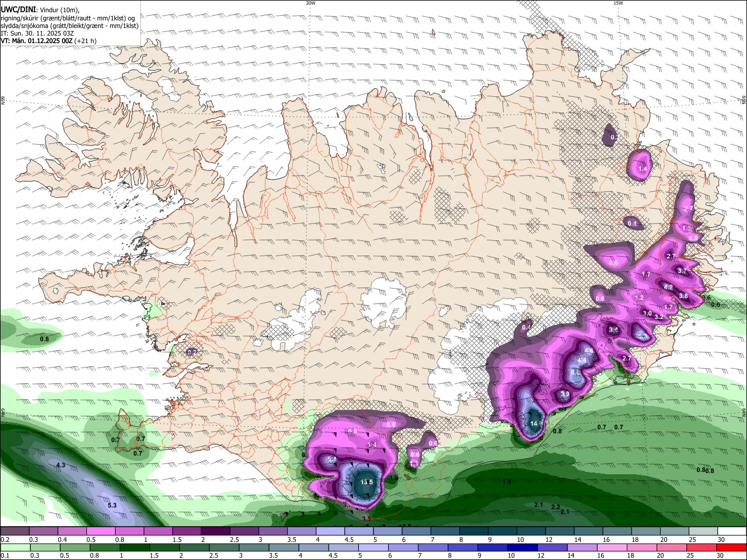Click the 3.0 value on the map

pos(647,313)
